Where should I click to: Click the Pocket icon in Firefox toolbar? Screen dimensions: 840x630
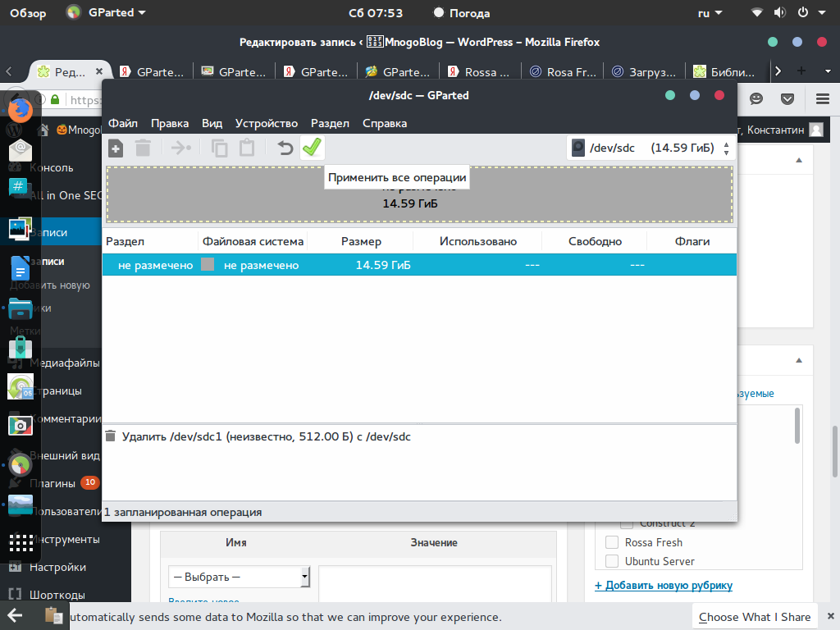787,98
